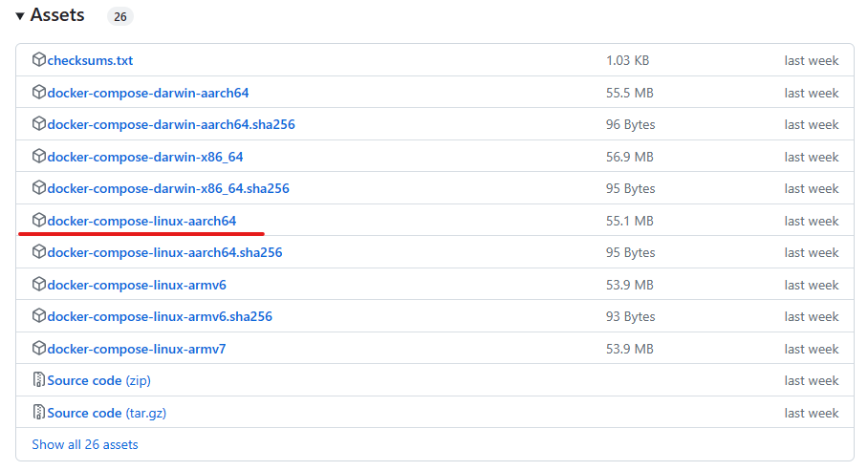Click the package icon beside docker-compose-linux-aarch64.sha256
The width and height of the screenshot is (868, 471).
[x=39, y=252]
